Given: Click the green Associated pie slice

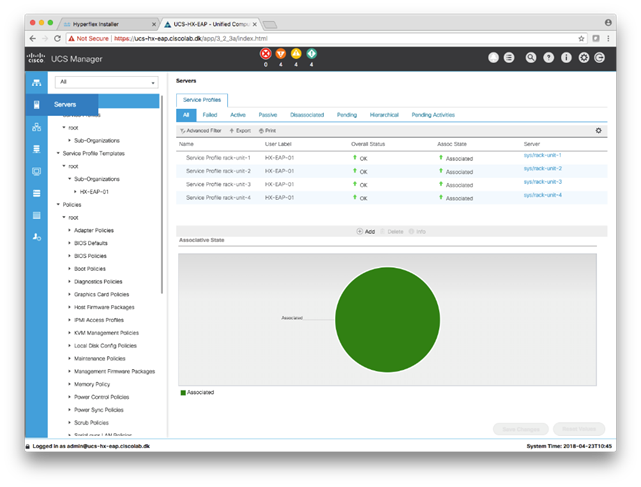Looking at the screenshot, I should pyautogui.click(x=388, y=320).
